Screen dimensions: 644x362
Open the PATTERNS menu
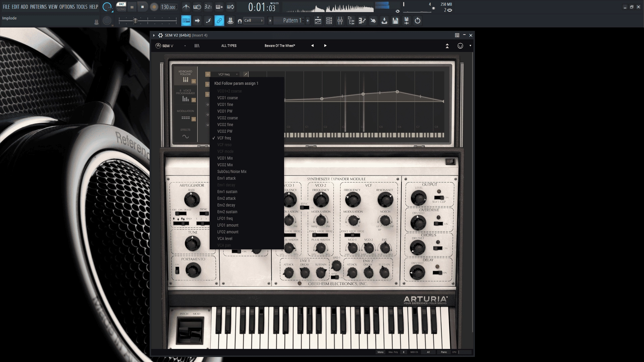38,7
